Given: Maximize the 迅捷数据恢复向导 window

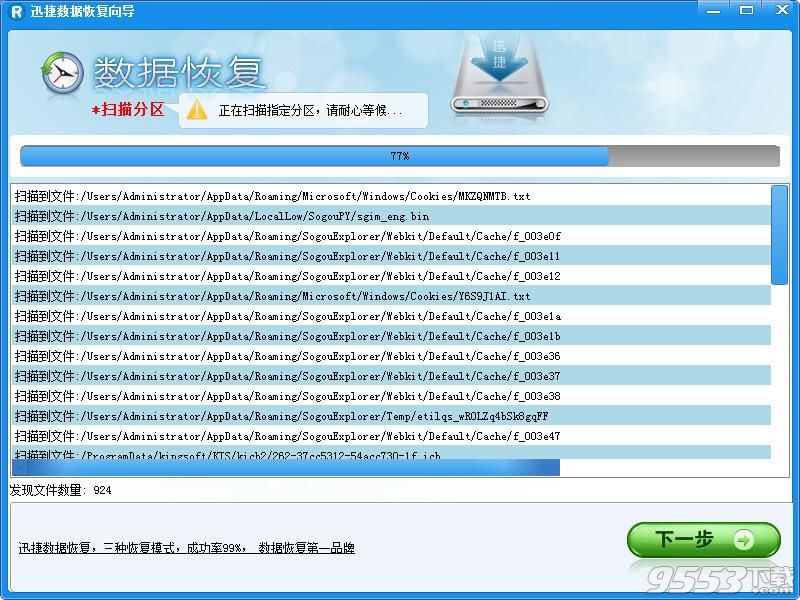Looking at the screenshot, I should [746, 10].
